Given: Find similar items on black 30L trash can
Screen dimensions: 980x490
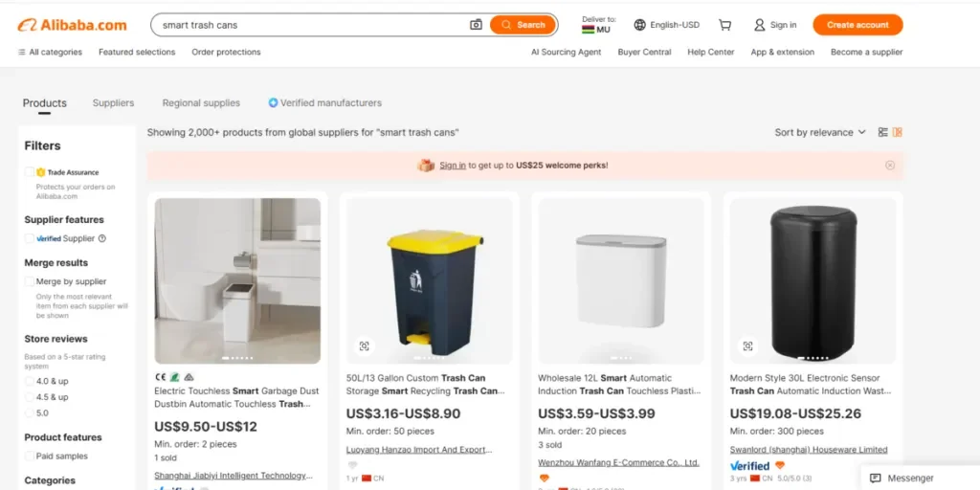Looking at the screenshot, I should tap(747, 346).
